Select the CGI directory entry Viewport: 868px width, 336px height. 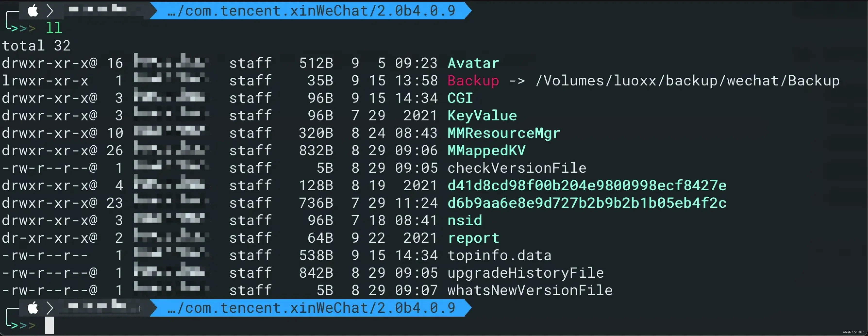[x=460, y=98]
